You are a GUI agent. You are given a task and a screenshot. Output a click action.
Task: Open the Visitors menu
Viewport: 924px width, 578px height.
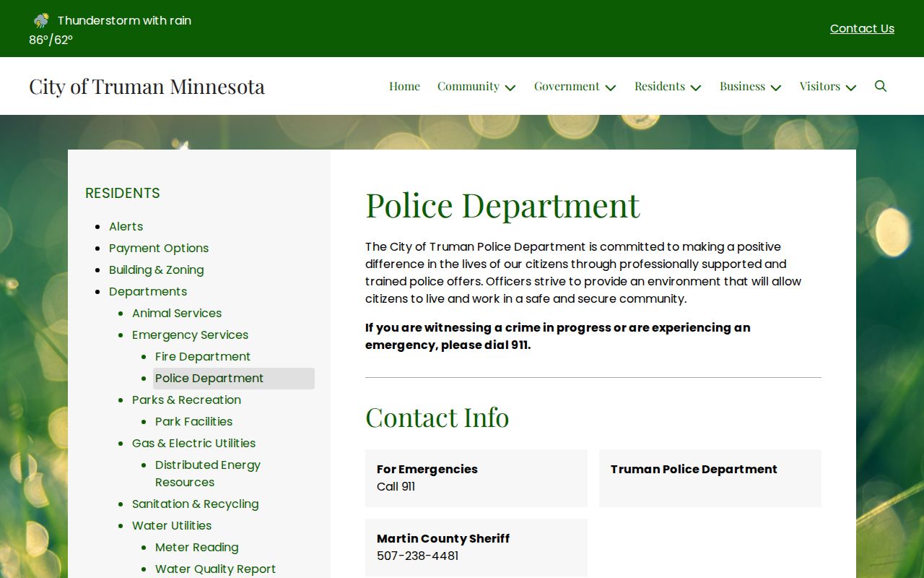pos(820,86)
